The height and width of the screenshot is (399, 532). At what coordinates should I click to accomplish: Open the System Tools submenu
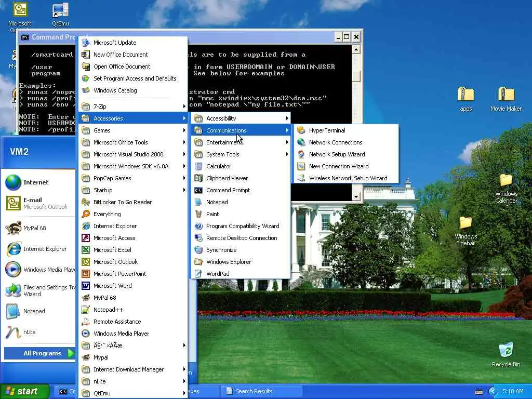(x=241, y=154)
